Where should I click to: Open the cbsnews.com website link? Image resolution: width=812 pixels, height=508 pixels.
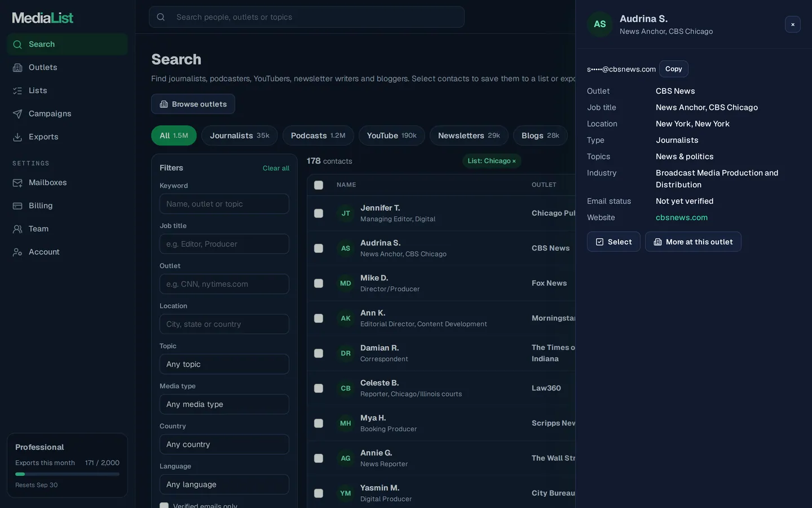(681, 217)
